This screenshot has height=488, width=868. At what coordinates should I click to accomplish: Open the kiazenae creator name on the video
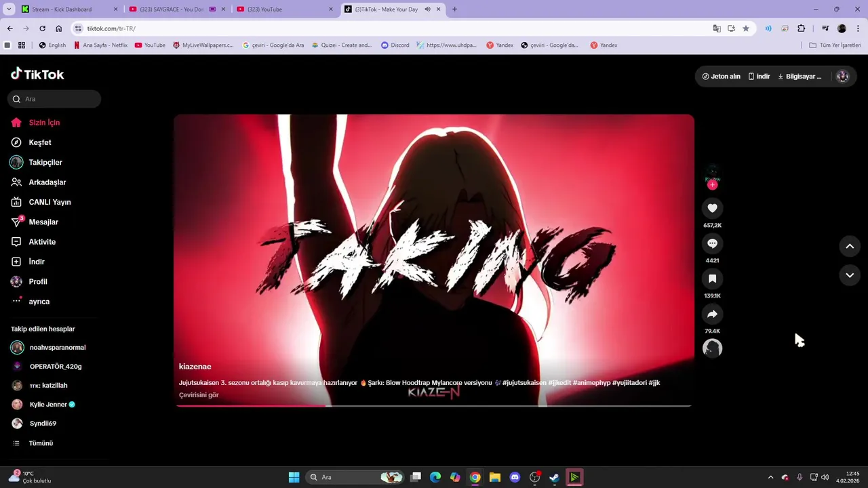coord(195,367)
